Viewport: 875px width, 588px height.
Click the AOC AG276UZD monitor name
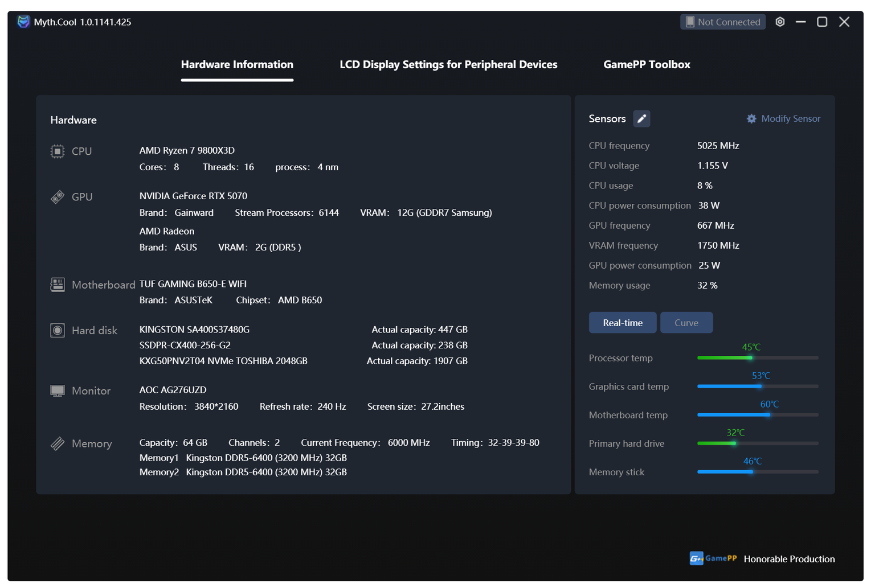173,390
